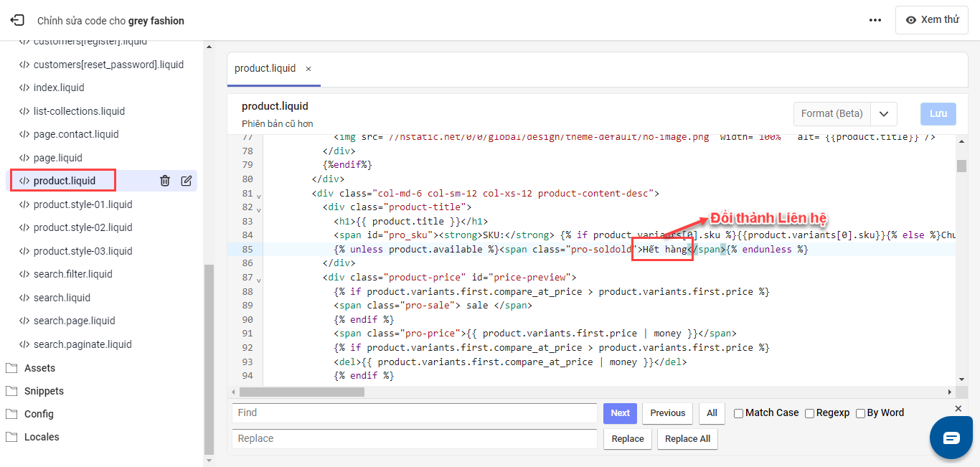The image size is (980, 467).
Task: Enable the Match Case checkbox
Action: click(x=739, y=413)
